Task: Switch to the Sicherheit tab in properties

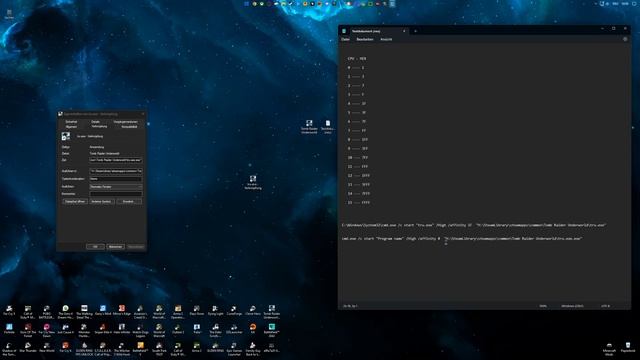Action: 71,122
